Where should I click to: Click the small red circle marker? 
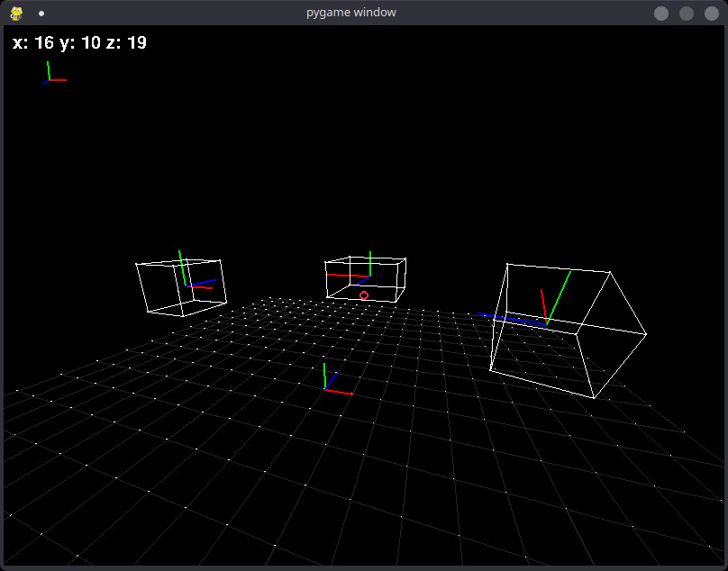pyautogui.click(x=364, y=295)
